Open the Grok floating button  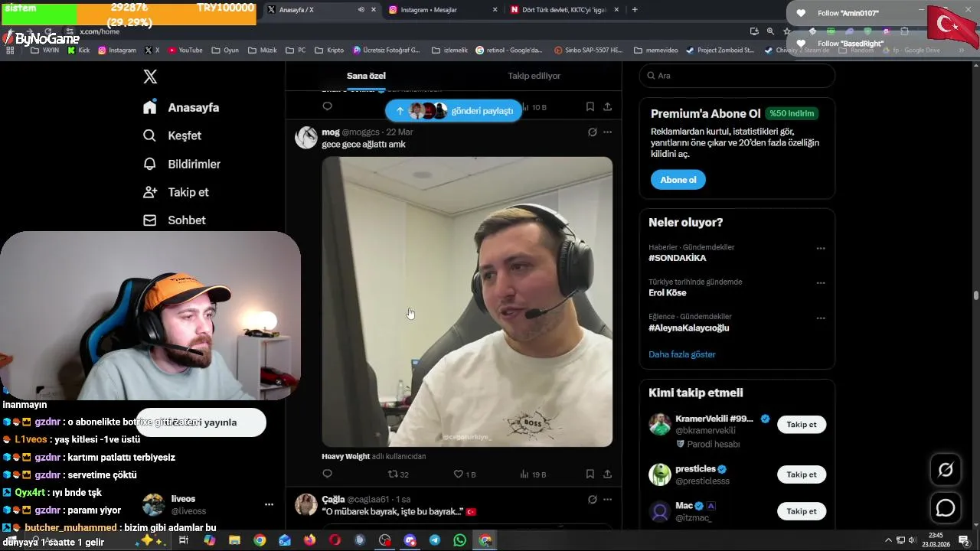946,470
